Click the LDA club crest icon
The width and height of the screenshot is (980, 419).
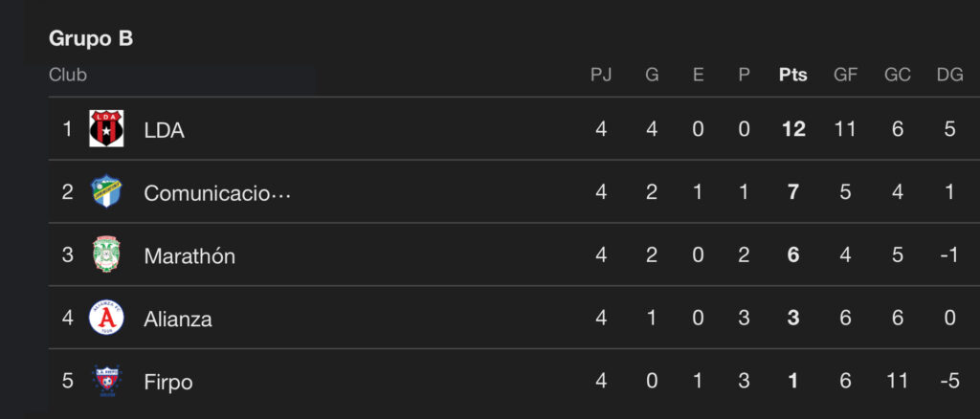click(106, 129)
